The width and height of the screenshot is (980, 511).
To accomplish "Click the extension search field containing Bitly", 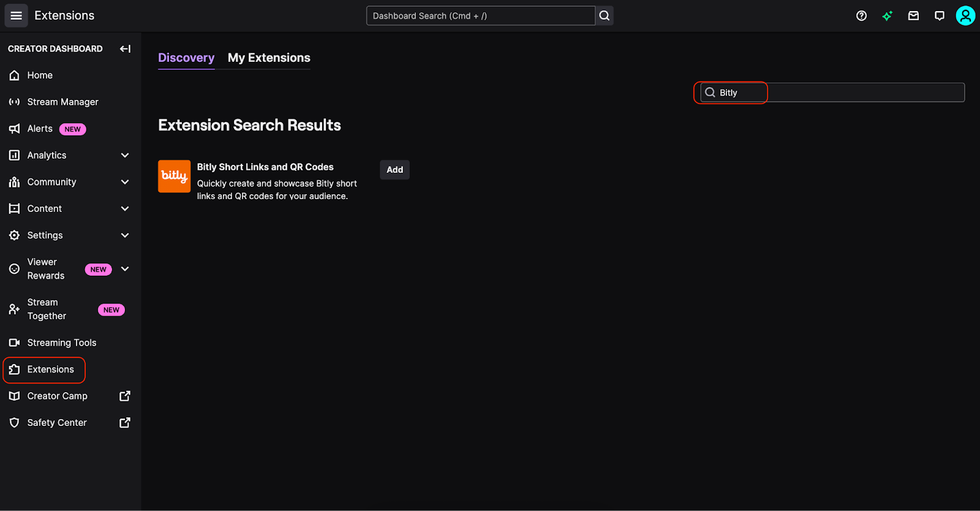I will coord(832,93).
